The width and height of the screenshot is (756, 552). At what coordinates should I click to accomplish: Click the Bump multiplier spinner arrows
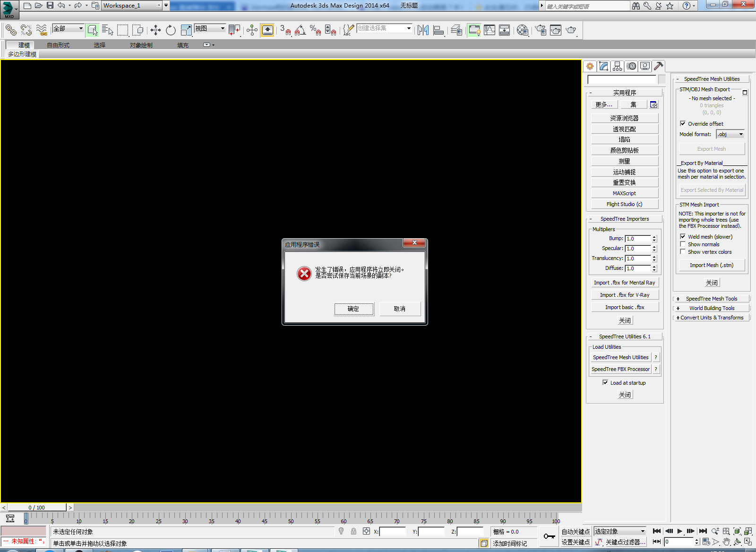654,239
